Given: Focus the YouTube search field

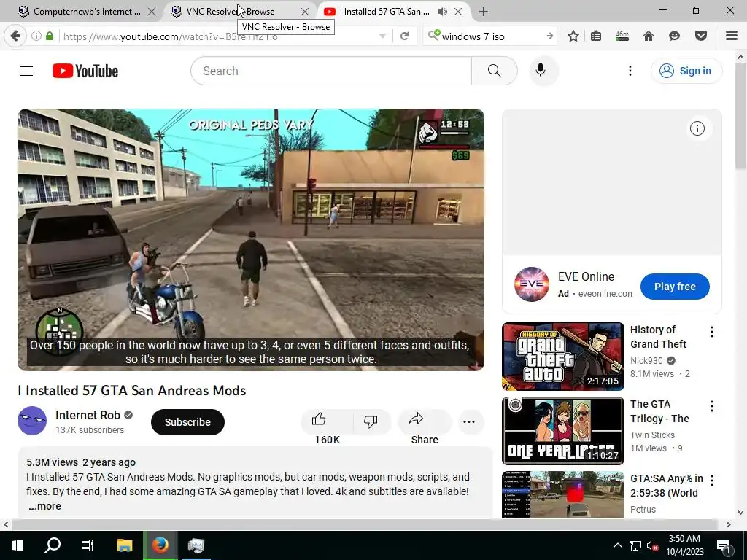Looking at the screenshot, I should pyautogui.click(x=331, y=71).
